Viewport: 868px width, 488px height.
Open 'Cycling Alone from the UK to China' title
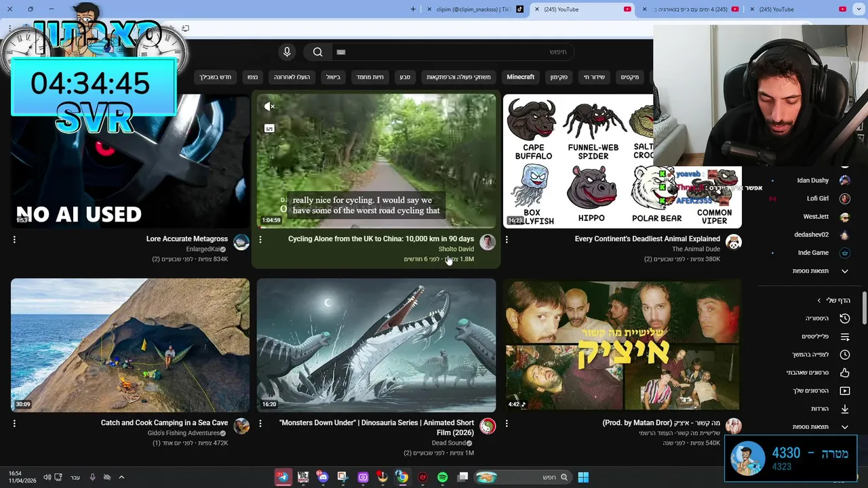click(x=381, y=239)
